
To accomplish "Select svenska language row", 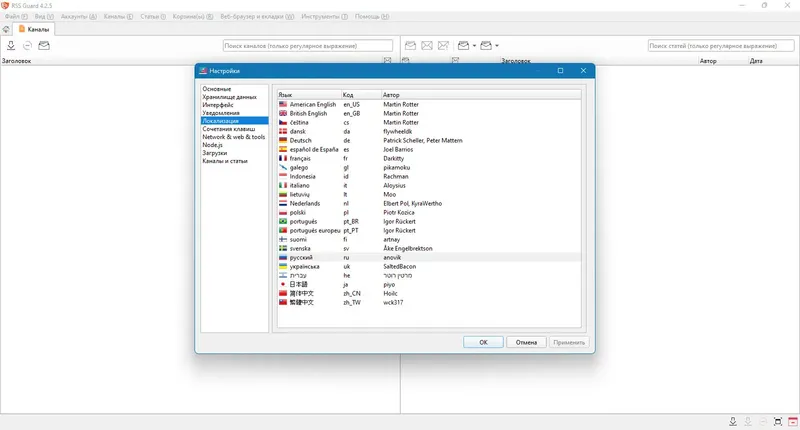I will tap(429, 248).
